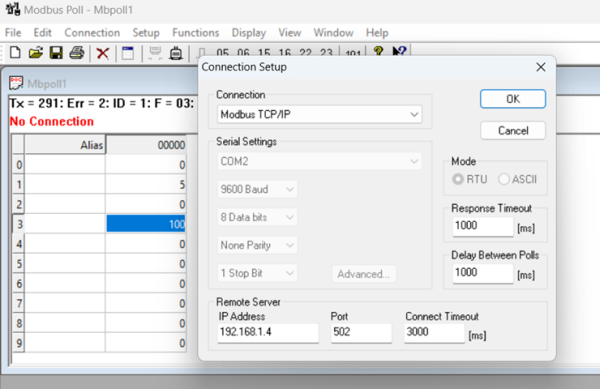Click the 15 function toolbar button
Viewport: 600px width, 389px height.
click(x=264, y=52)
